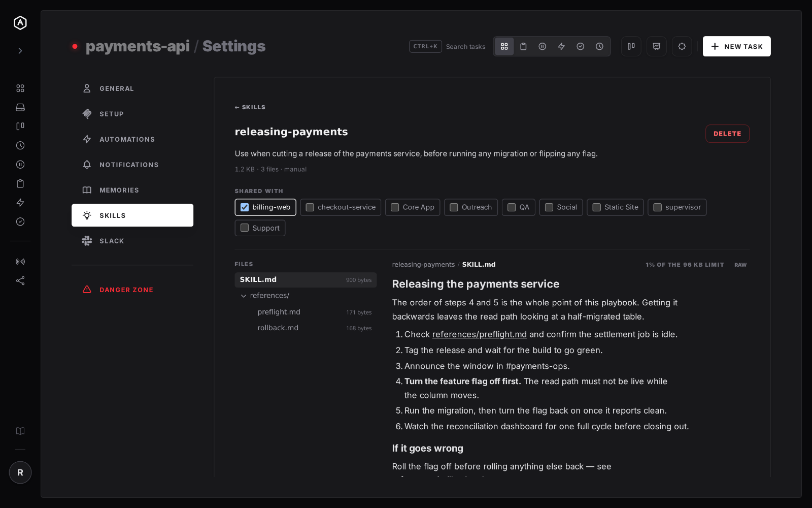812x508 pixels.
Task: Open the kanban board icon in the left sidebar
Action: pyautogui.click(x=20, y=126)
